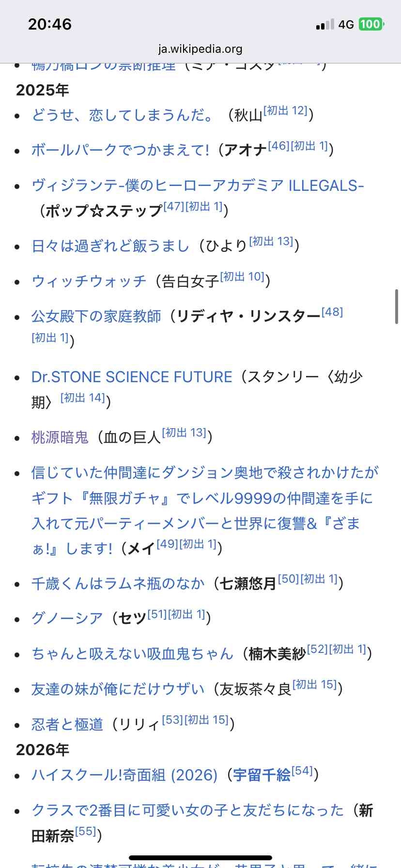
Task: Tap the battery icon in status bar
Action: (371, 24)
